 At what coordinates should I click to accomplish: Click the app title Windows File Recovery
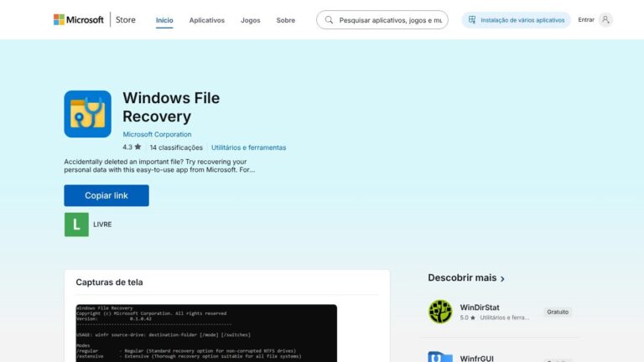171,107
